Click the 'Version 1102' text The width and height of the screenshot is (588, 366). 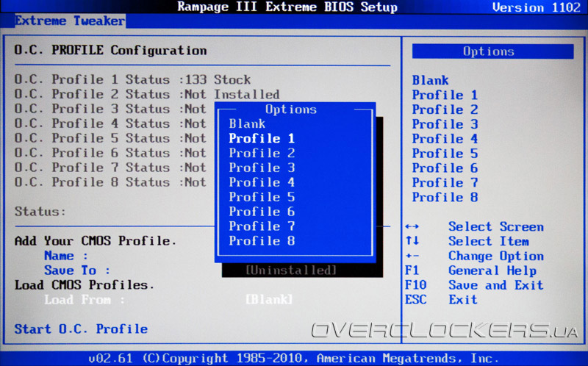pyautogui.click(x=537, y=7)
